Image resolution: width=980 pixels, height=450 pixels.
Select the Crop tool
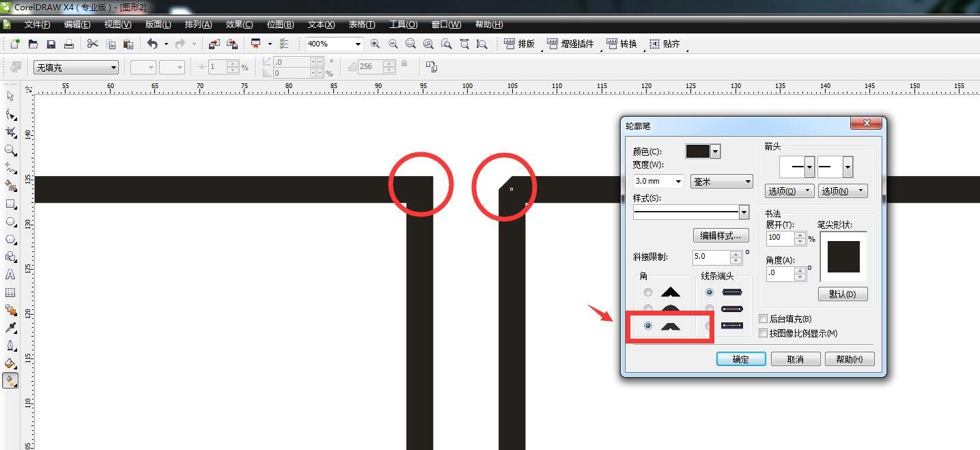[10, 132]
